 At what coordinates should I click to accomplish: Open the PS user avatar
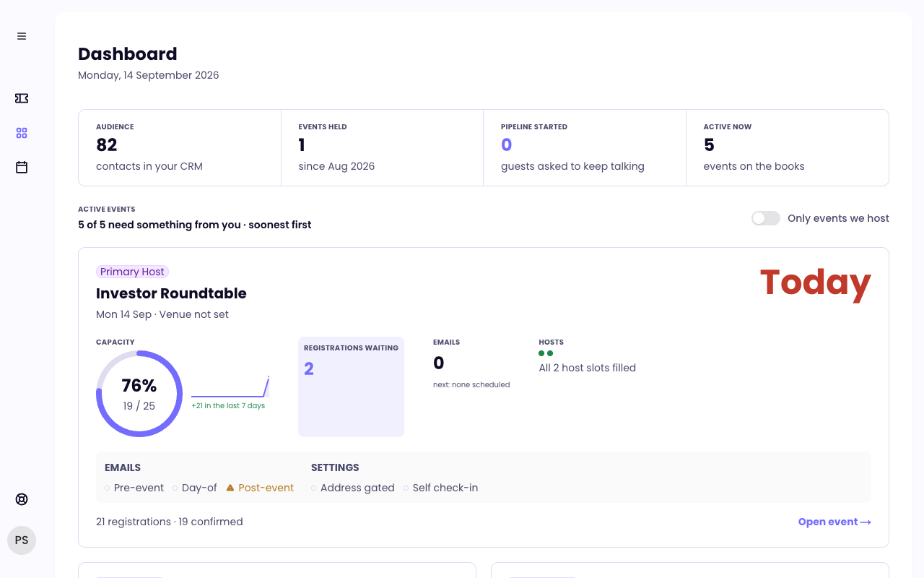tap(22, 540)
